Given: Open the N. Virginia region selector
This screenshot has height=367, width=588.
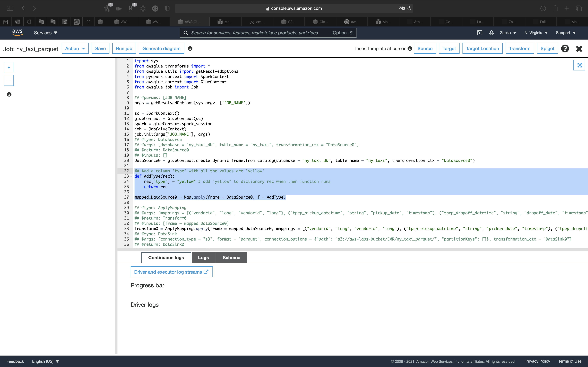Looking at the screenshot, I should tap(535, 33).
